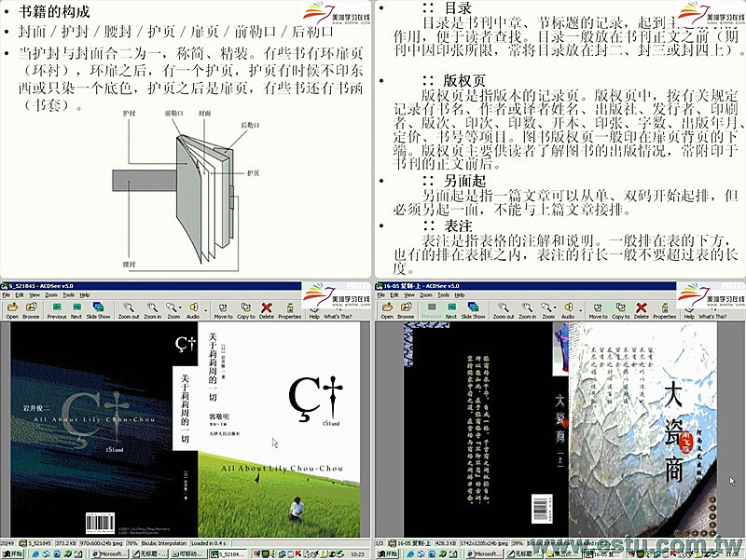746x560 pixels.
Task: Click Bicubic Interpolation status bar entry
Action: pos(165,542)
